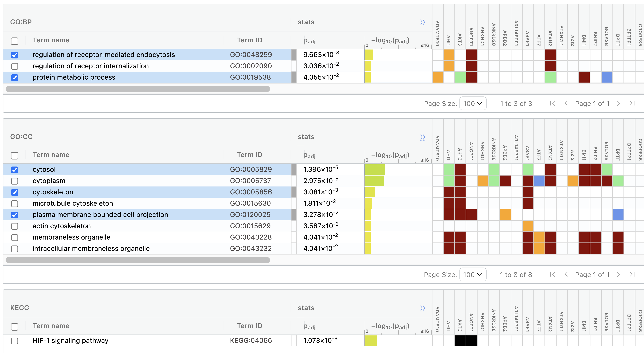The width and height of the screenshot is (644, 353).
Task: Go to GO:BP table next page arrow
Action: pyautogui.click(x=618, y=103)
